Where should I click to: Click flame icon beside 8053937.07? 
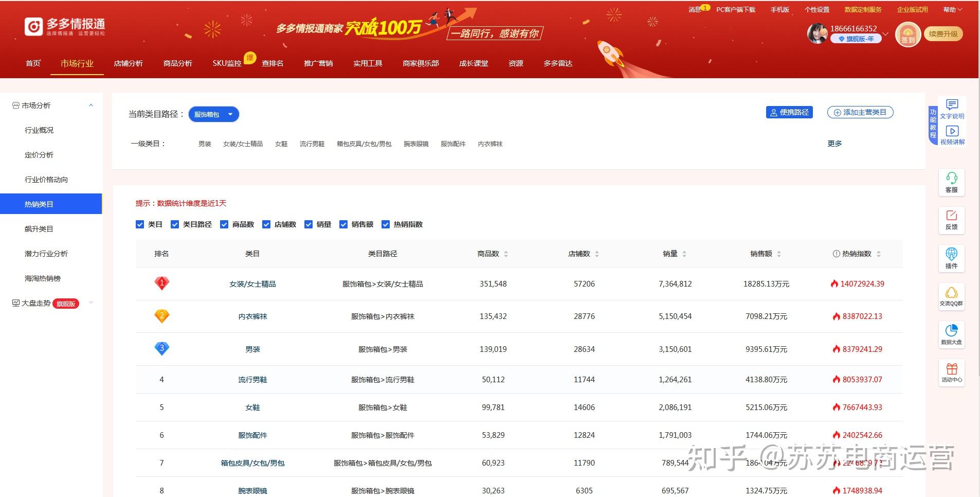point(837,380)
